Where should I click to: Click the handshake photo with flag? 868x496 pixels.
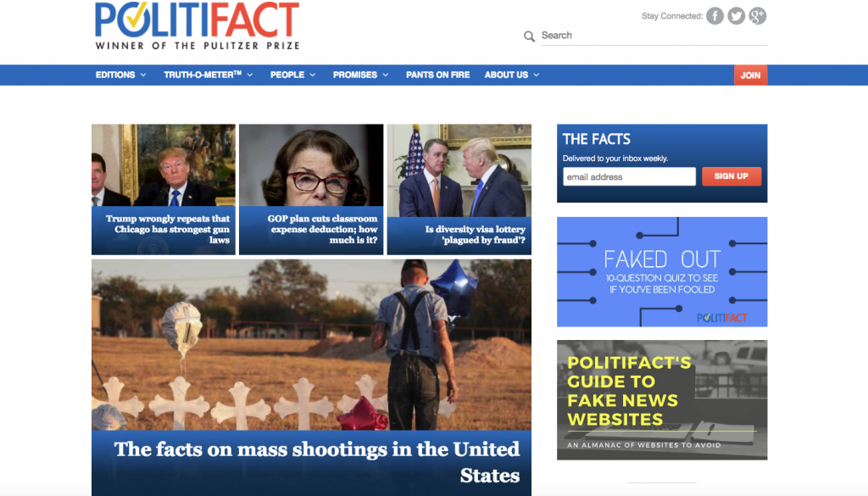point(459,170)
